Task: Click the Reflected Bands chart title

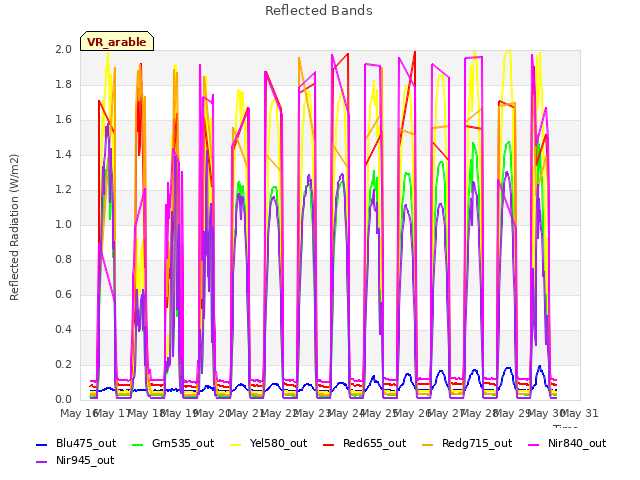Action: pos(319,11)
